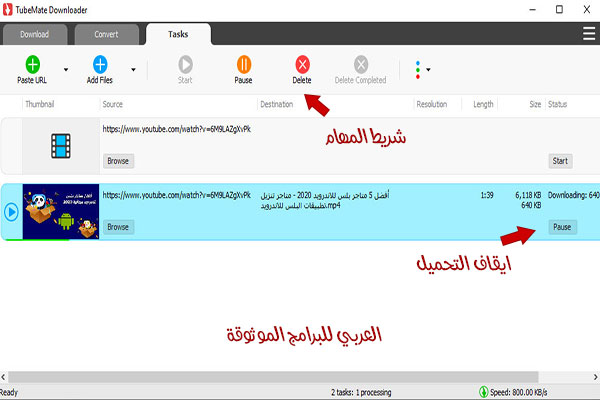Click the Size column header

[535, 104]
